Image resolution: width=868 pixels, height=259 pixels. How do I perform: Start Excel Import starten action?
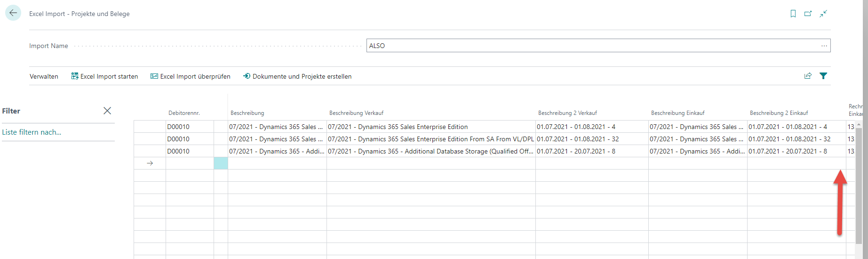click(x=104, y=76)
